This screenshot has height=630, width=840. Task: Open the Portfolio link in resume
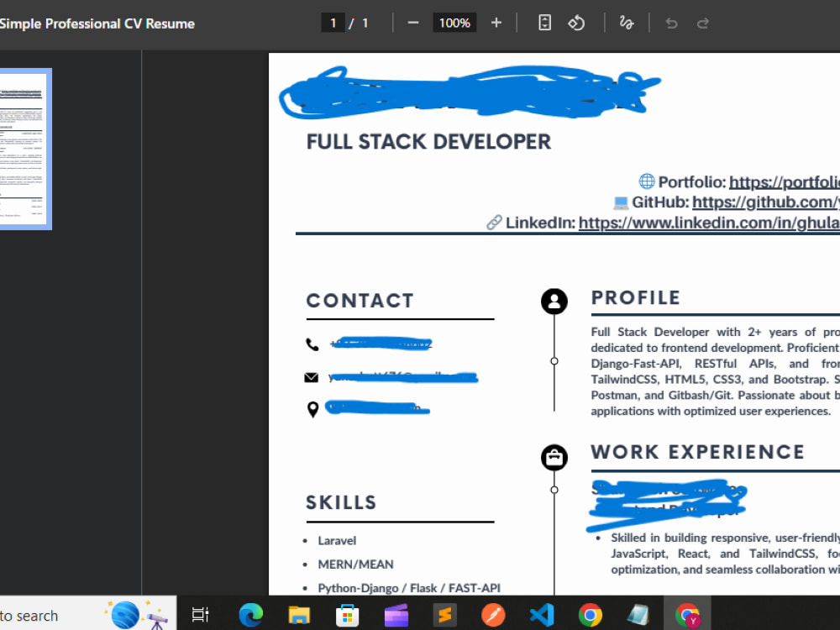click(785, 182)
